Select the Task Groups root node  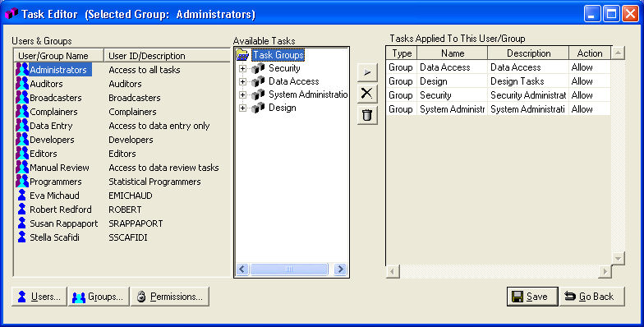point(278,55)
